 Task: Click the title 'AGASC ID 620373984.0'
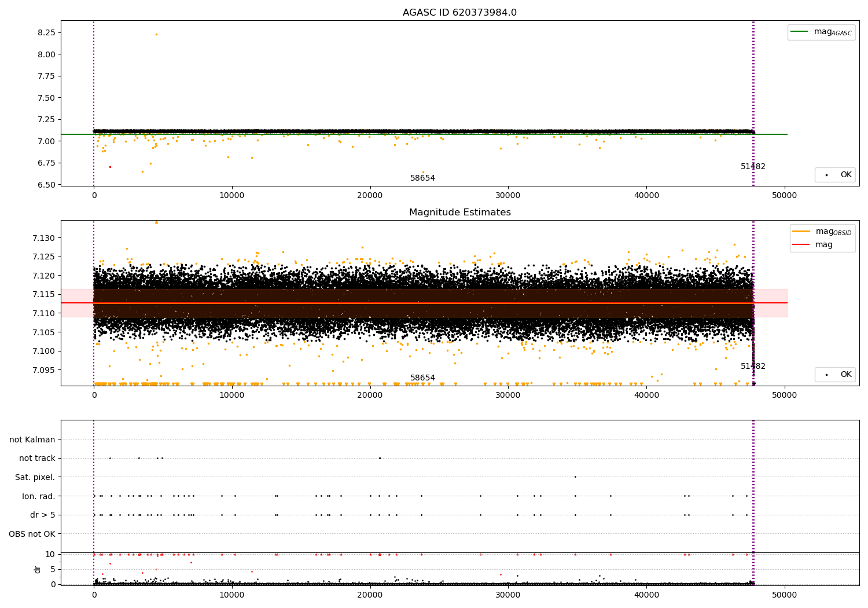pyautogui.click(x=459, y=13)
